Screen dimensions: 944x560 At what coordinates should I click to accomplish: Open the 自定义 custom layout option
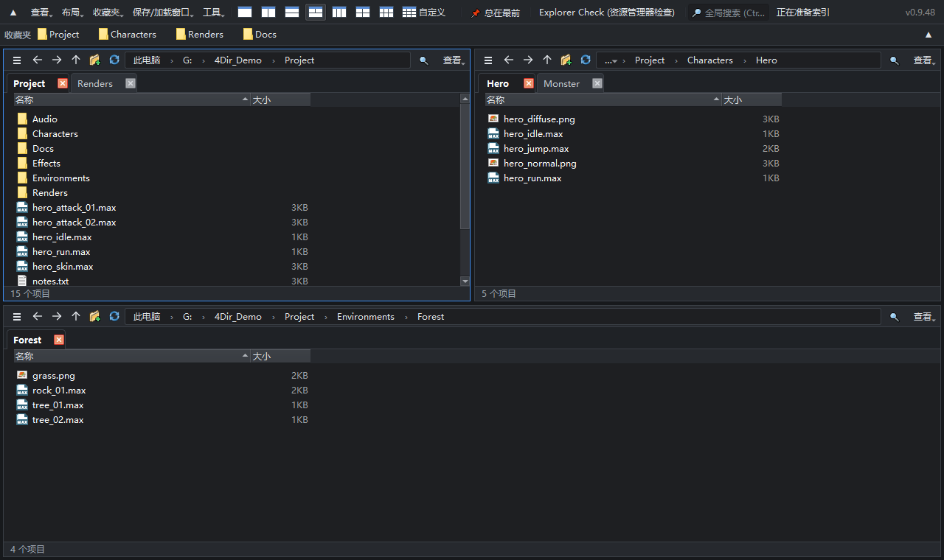click(424, 13)
